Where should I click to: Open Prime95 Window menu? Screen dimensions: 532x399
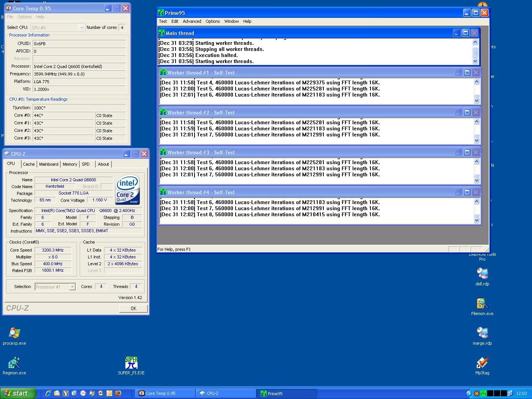click(x=231, y=21)
